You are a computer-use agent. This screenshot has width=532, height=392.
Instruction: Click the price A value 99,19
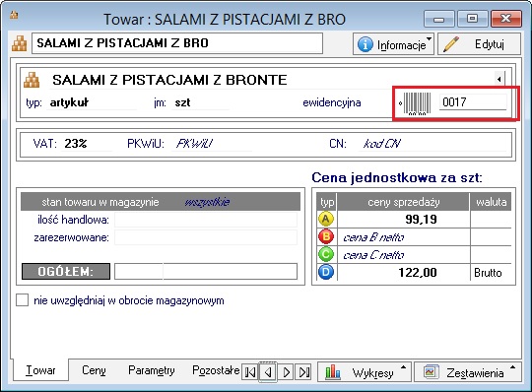tap(421, 220)
